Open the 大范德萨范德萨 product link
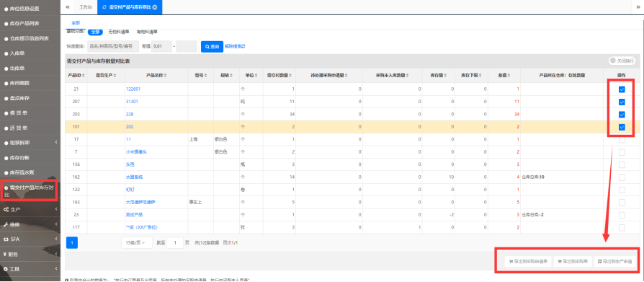This screenshot has width=644, height=282. [x=140, y=202]
